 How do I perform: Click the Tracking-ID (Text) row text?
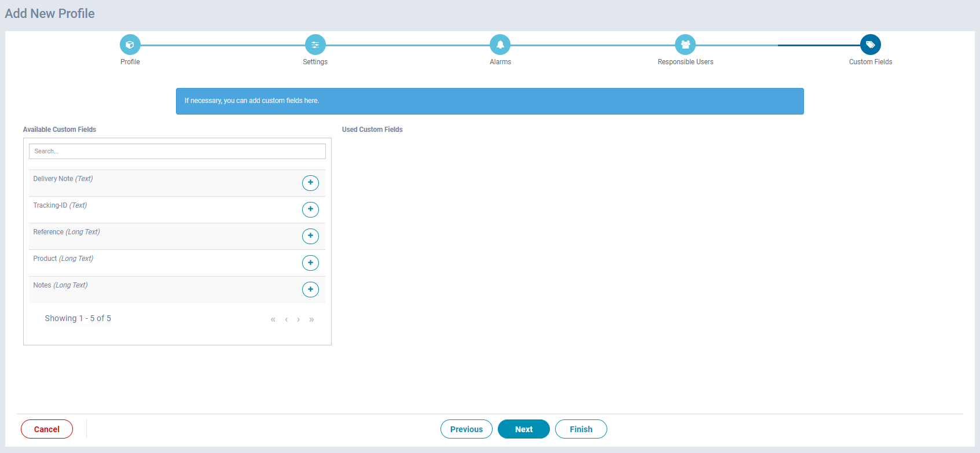(x=60, y=205)
